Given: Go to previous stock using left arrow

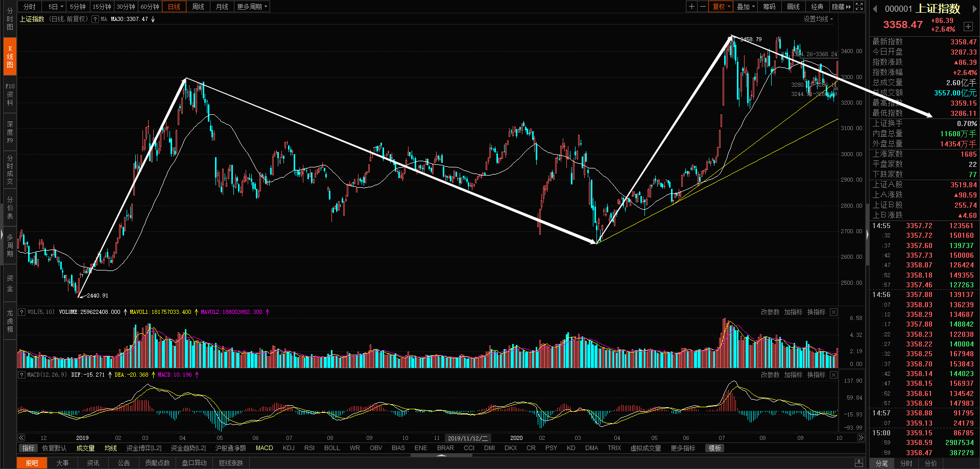Looking at the screenshot, I should point(875,9).
